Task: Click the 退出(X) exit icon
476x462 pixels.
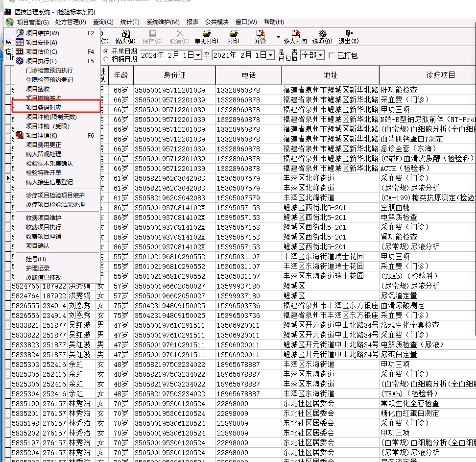Action: [x=349, y=33]
